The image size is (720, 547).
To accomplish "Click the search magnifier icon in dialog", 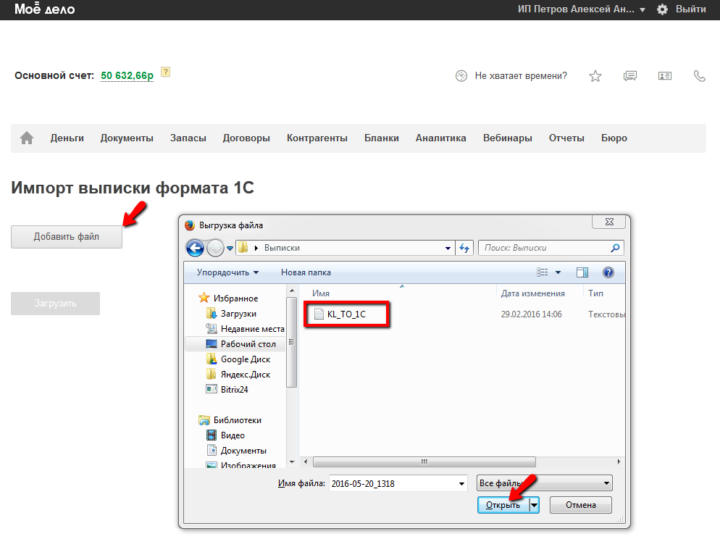I will 615,248.
